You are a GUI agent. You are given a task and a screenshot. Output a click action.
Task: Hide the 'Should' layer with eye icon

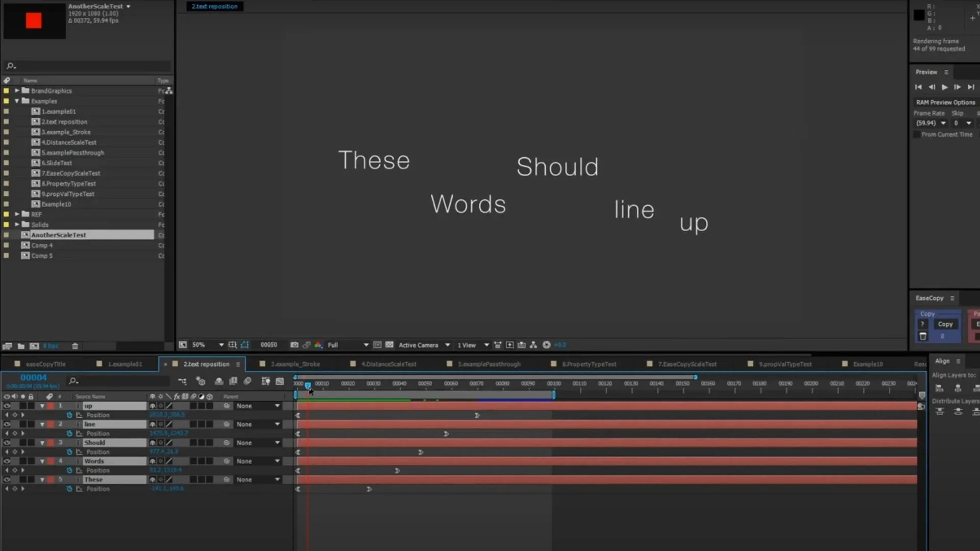(7, 443)
